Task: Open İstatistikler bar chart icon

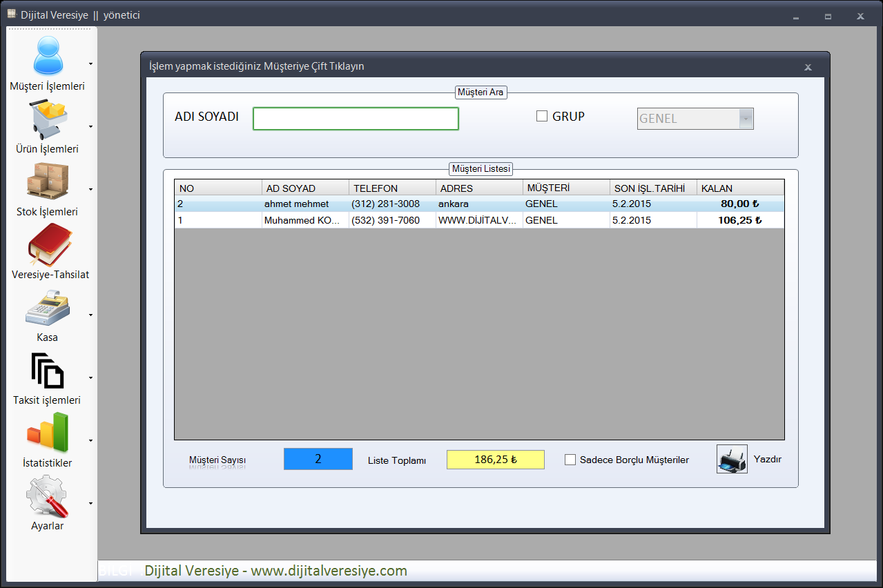Action: coord(48,433)
